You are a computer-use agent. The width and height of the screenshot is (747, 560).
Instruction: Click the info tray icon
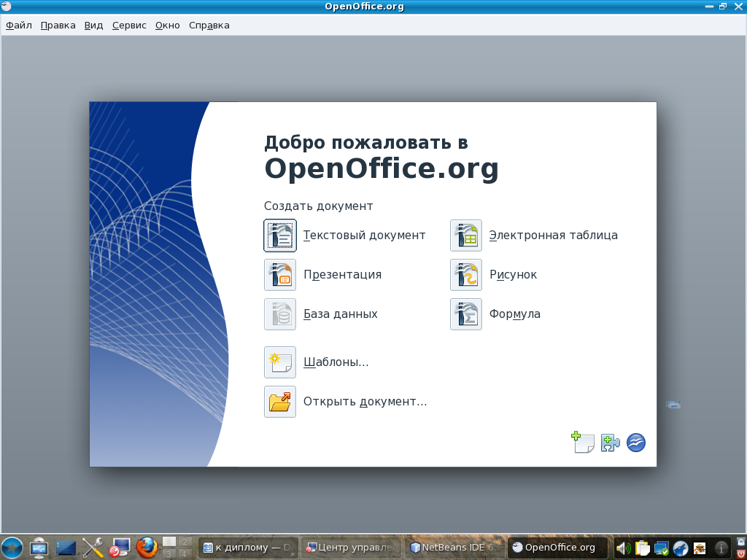click(721, 548)
